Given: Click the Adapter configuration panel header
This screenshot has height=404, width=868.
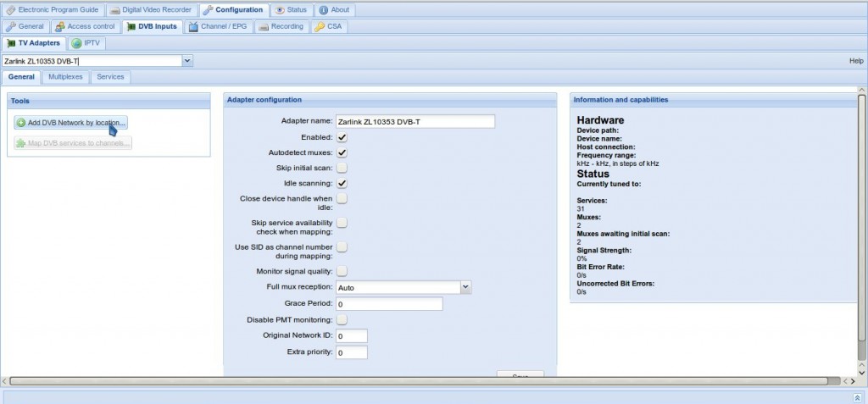Looking at the screenshot, I should [x=390, y=100].
